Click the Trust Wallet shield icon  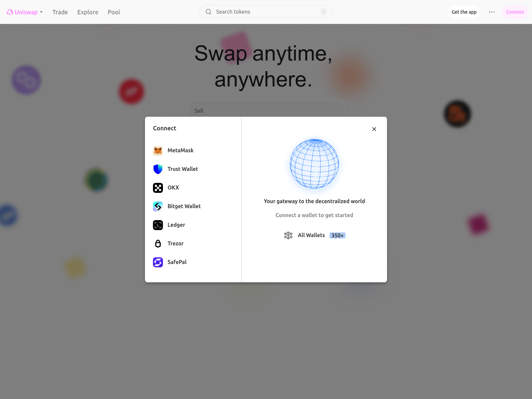point(158,169)
